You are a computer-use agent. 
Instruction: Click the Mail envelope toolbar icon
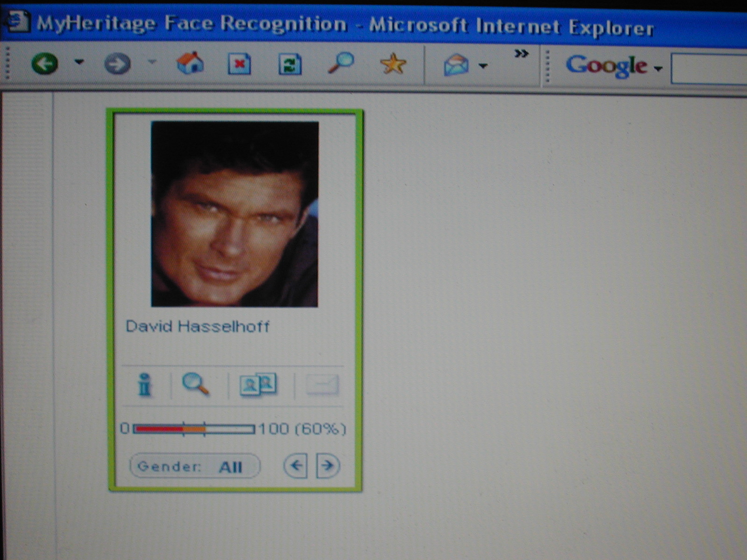tap(456, 65)
